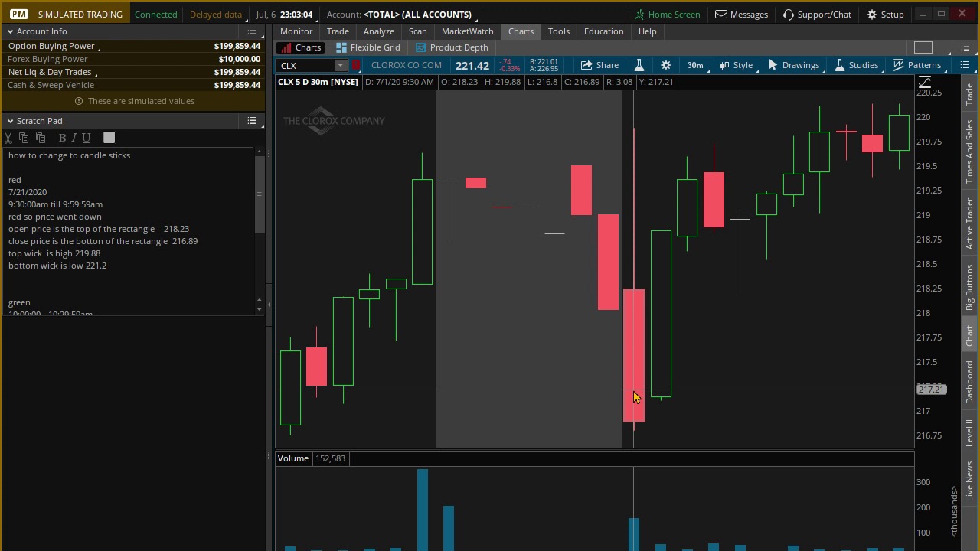
Task: Select the Tools tab
Action: [559, 31]
